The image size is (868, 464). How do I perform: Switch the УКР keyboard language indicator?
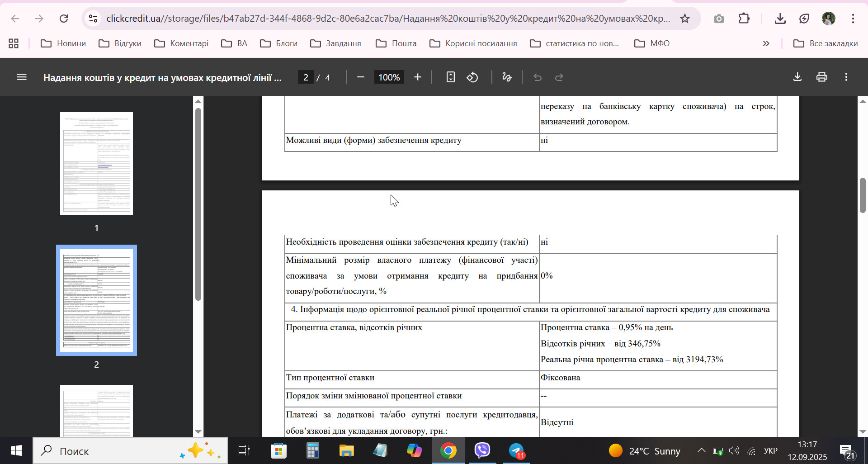click(x=771, y=450)
